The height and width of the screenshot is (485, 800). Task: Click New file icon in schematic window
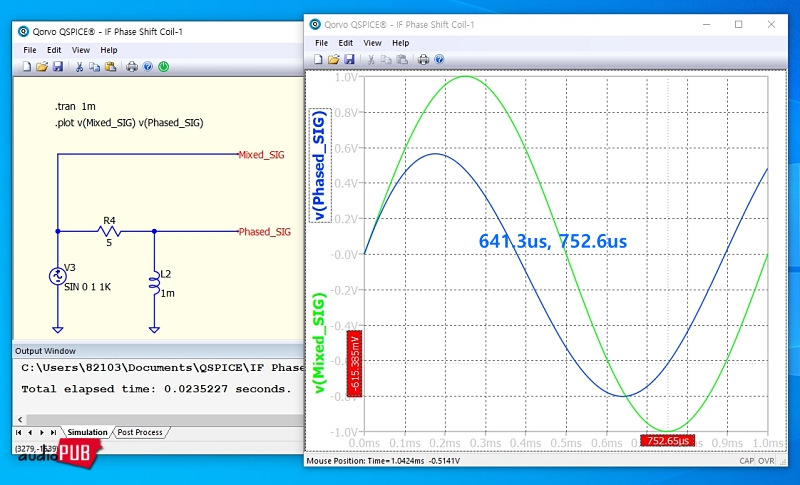point(27,67)
